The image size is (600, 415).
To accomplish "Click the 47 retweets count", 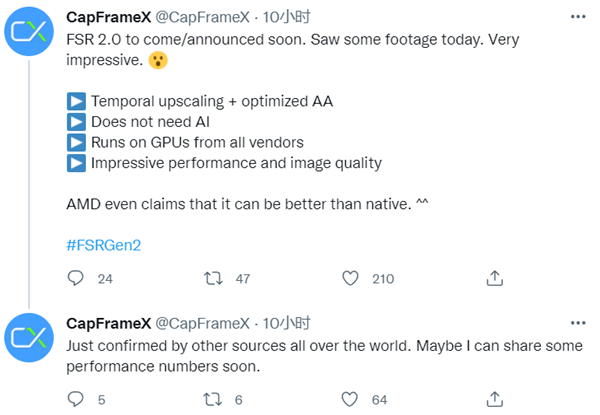I will (x=242, y=278).
